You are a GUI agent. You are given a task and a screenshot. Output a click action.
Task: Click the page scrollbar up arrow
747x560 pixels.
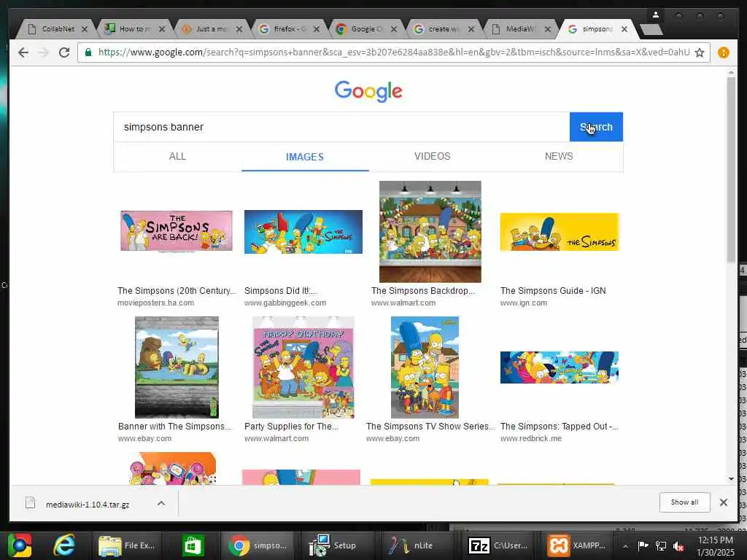point(731,72)
